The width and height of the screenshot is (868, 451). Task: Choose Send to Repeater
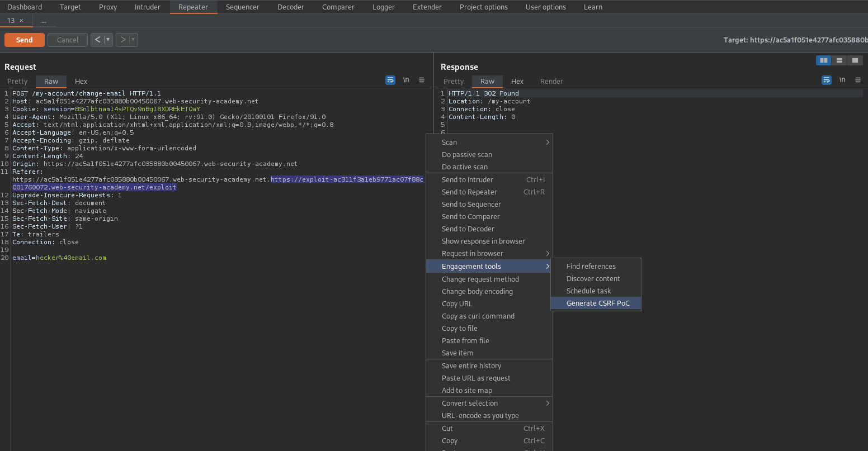coord(489,192)
